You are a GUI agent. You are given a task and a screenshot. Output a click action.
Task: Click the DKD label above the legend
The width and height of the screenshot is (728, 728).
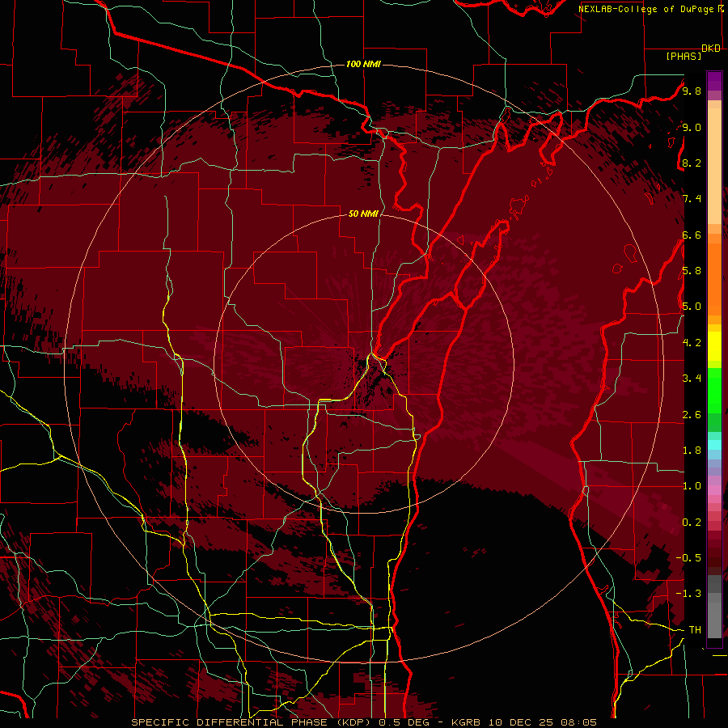[x=711, y=49]
